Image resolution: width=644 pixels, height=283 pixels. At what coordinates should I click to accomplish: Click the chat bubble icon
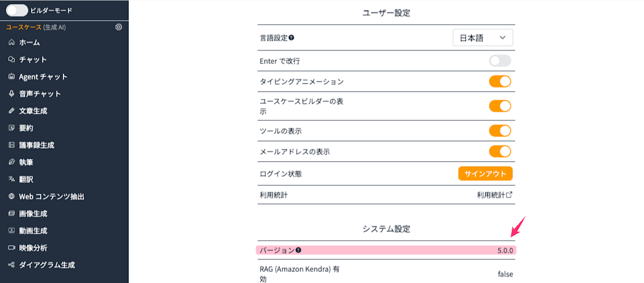11,60
